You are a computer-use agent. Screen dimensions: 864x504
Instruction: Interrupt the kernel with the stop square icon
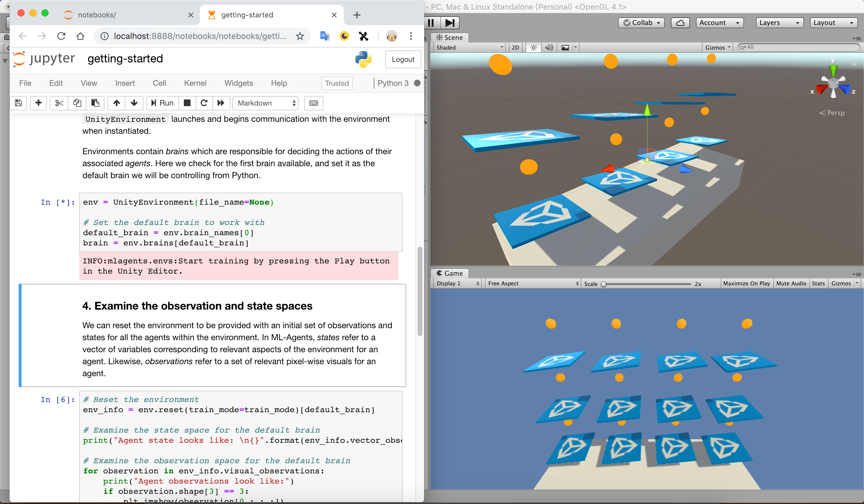(x=187, y=103)
